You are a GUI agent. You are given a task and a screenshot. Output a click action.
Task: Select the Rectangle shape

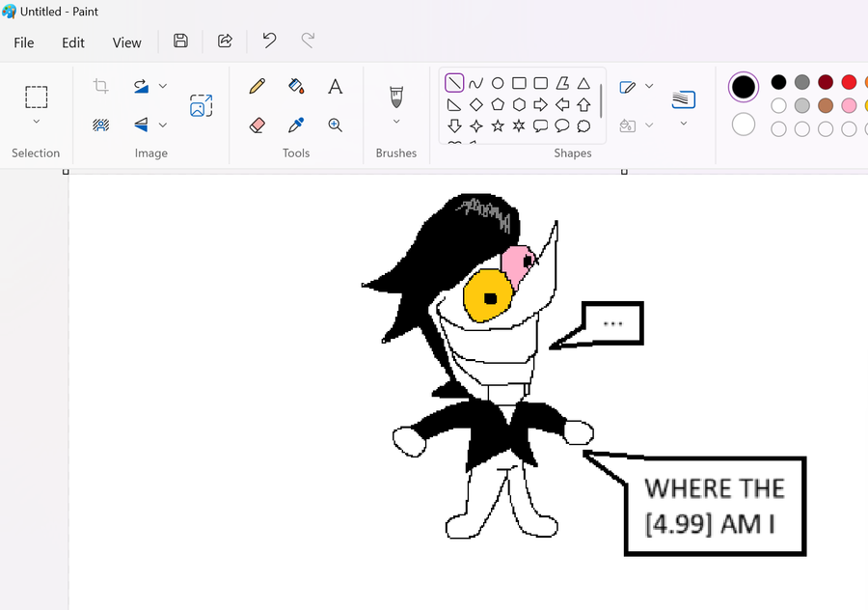click(519, 83)
